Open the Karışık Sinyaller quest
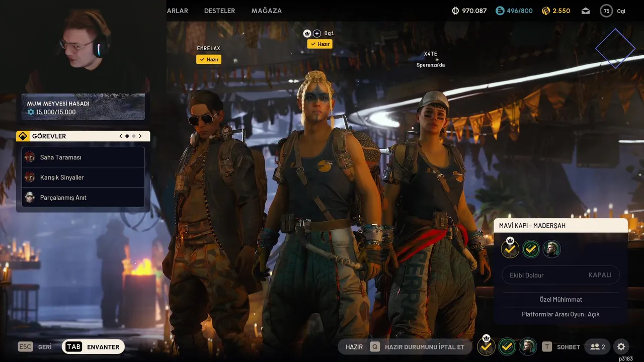 83,177
